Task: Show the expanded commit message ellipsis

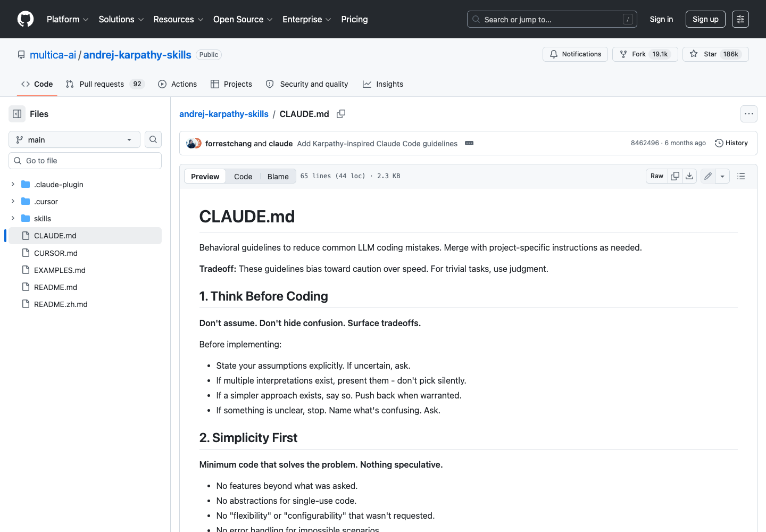Action: 469,143
